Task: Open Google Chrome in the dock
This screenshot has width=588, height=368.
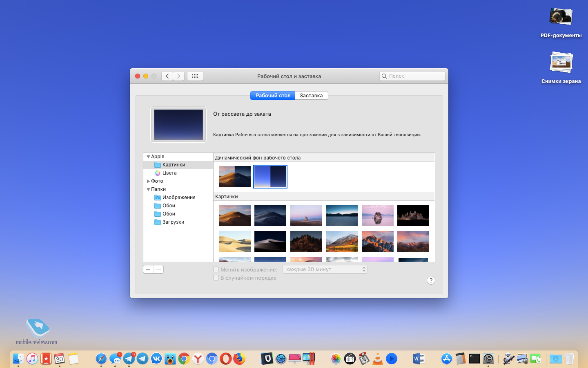Action: click(184, 359)
